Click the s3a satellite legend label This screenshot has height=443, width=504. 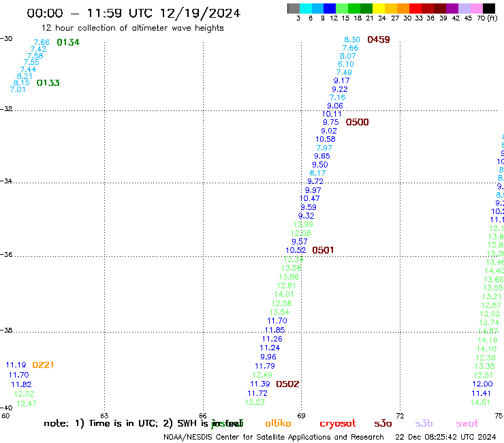(x=383, y=423)
